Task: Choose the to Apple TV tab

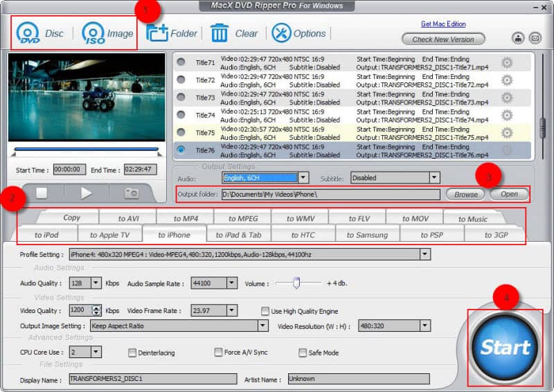Action: pos(110,235)
